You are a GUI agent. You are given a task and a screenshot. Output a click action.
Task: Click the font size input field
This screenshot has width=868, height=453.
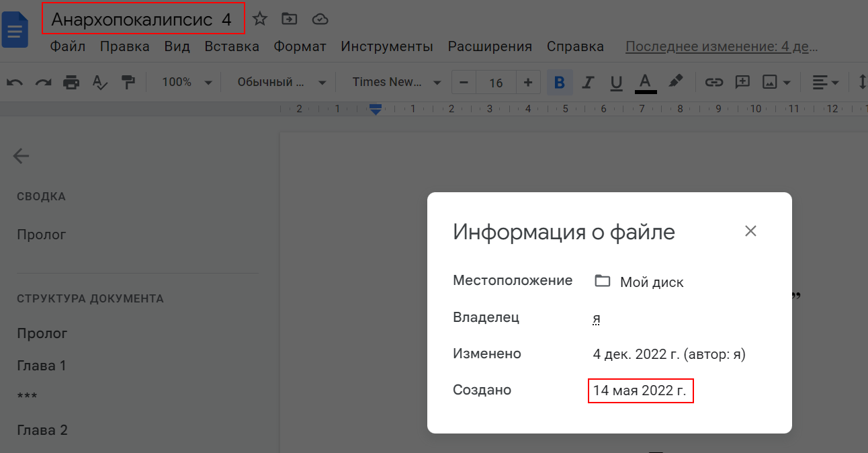(496, 83)
